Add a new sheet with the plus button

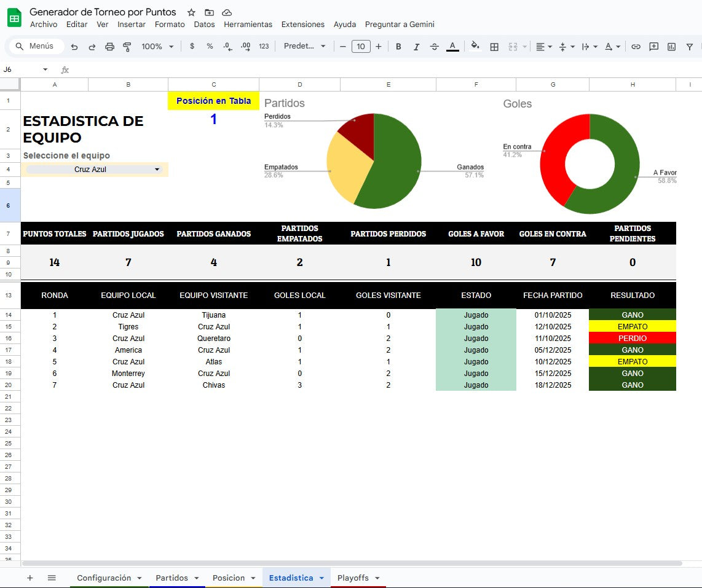click(30, 578)
